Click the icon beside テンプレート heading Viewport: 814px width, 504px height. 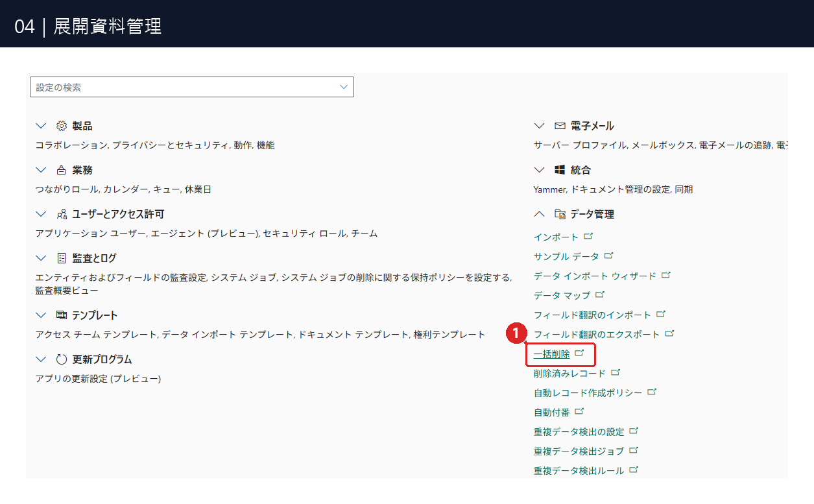[x=62, y=315]
